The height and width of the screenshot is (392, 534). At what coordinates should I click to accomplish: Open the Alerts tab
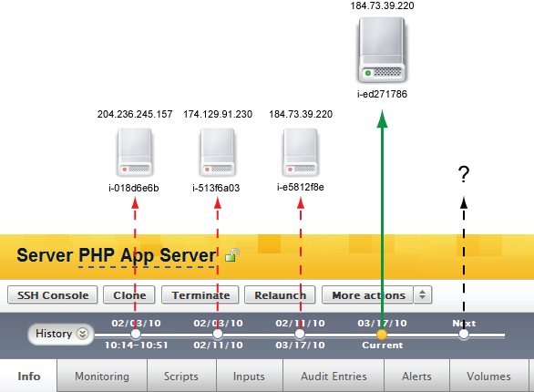(x=416, y=376)
